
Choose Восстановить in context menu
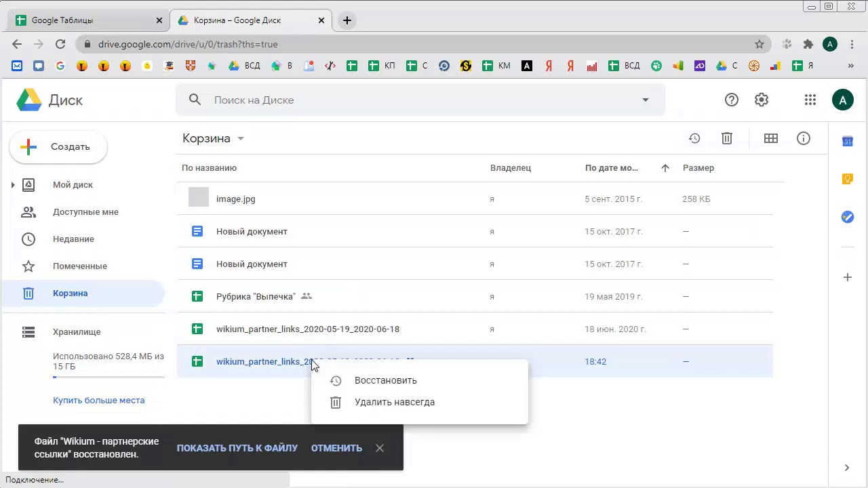(x=419, y=380)
